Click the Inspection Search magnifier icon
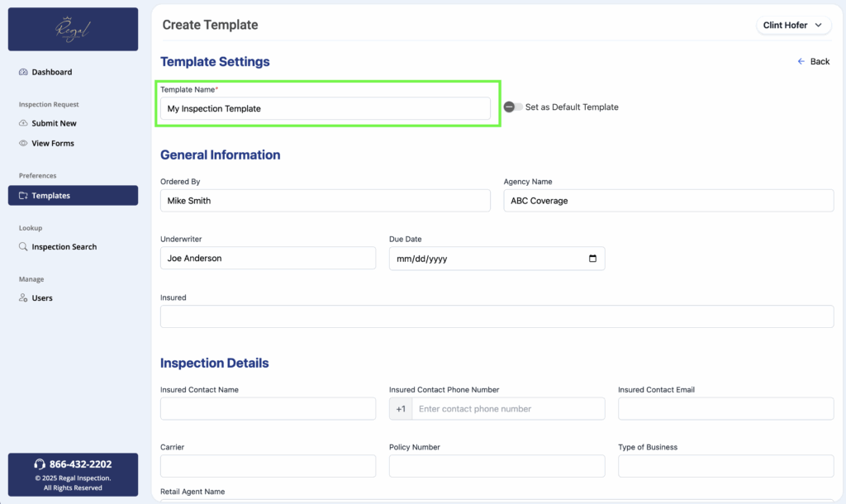The height and width of the screenshot is (504, 846). point(23,247)
